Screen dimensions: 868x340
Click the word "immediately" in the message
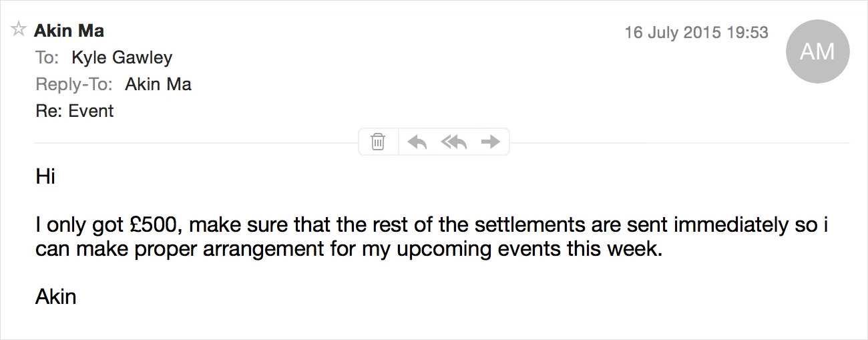pyautogui.click(x=731, y=226)
